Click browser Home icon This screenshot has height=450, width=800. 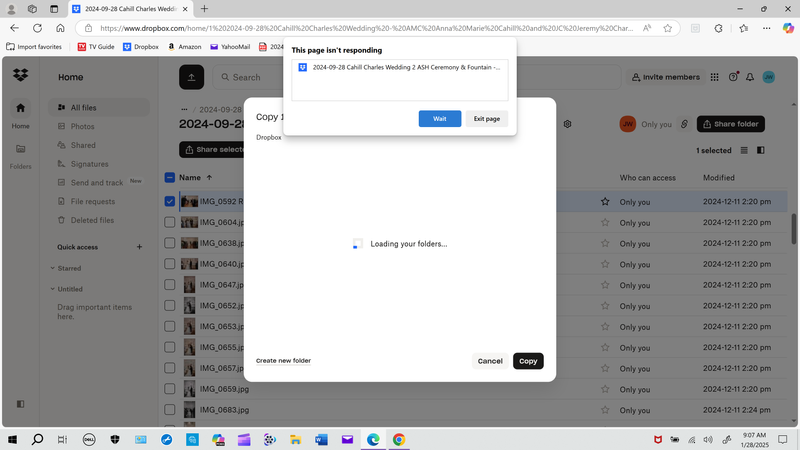pos(60,28)
